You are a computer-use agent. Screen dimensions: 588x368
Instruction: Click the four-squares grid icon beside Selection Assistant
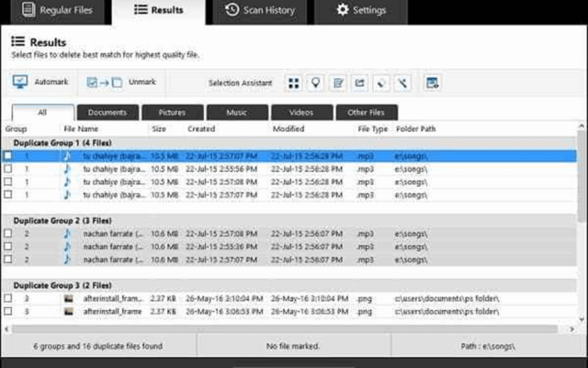[294, 83]
